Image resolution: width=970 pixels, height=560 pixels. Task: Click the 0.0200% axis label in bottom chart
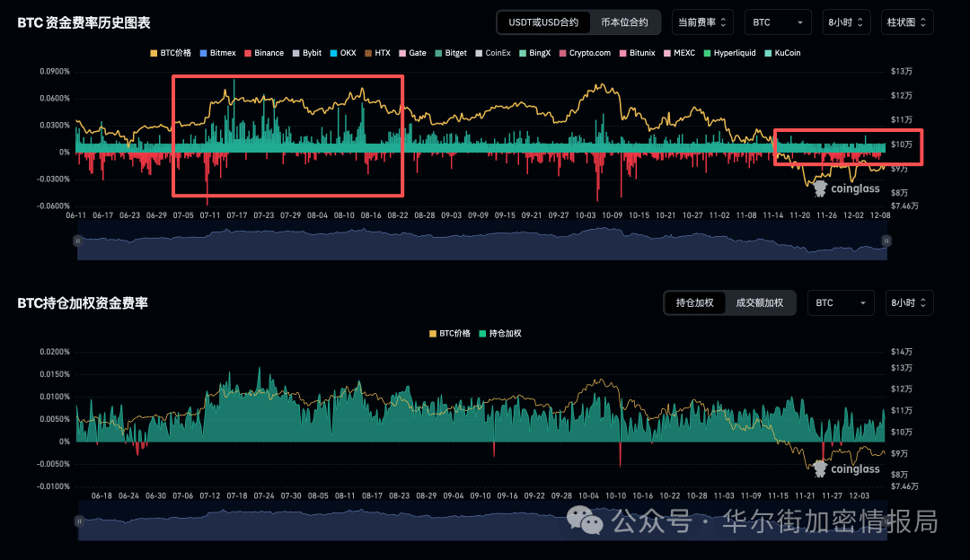pyautogui.click(x=55, y=353)
